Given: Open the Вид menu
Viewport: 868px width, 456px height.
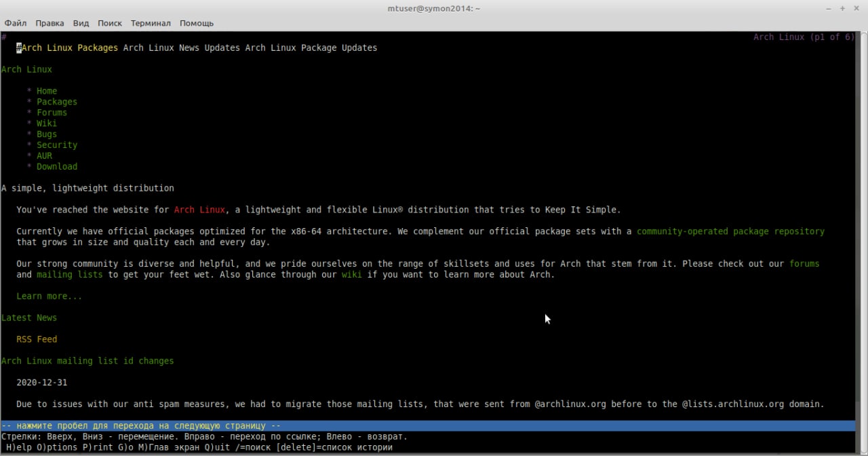Looking at the screenshot, I should pyautogui.click(x=81, y=23).
